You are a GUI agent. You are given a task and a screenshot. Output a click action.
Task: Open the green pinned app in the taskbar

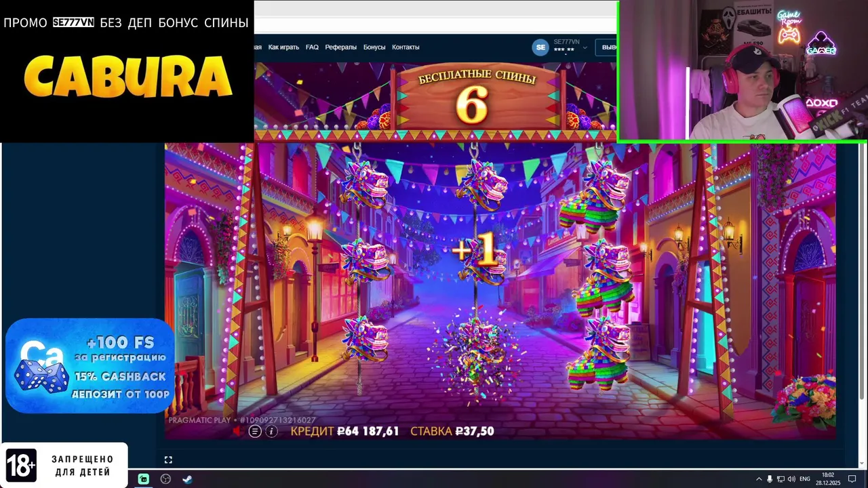144,479
